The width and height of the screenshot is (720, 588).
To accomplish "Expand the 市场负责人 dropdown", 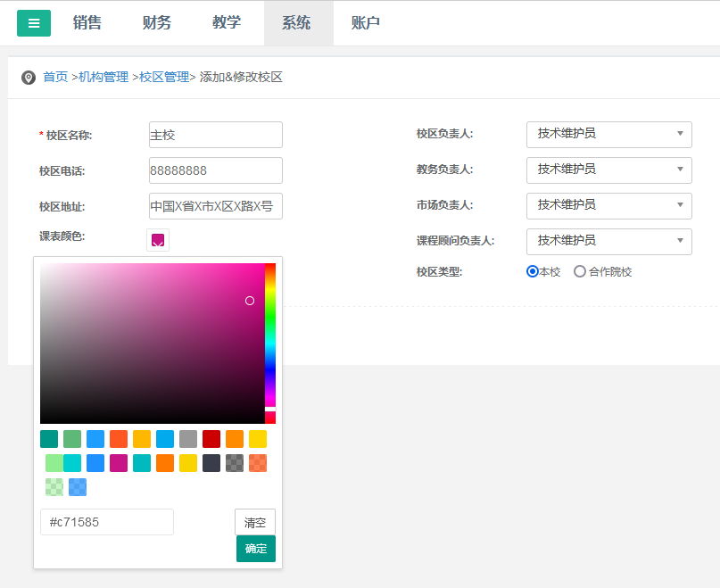I will [x=608, y=206].
